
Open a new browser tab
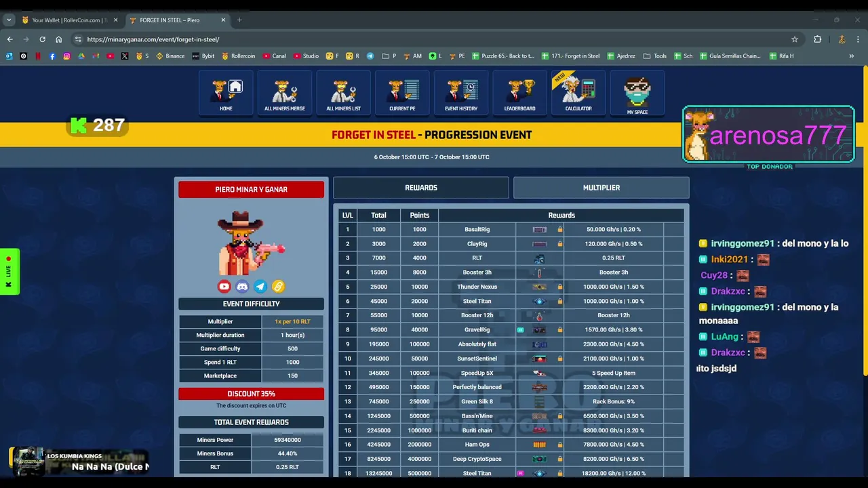[x=239, y=20]
